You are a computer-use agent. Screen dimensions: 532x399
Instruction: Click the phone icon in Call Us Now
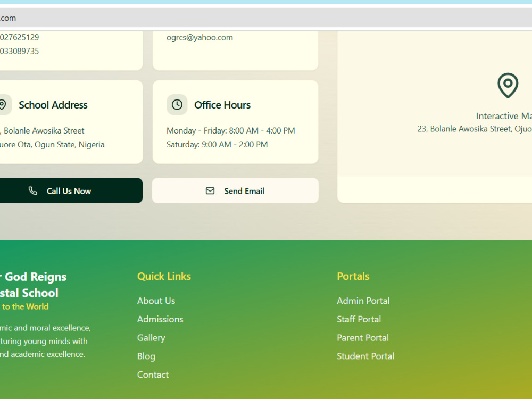coord(33,190)
